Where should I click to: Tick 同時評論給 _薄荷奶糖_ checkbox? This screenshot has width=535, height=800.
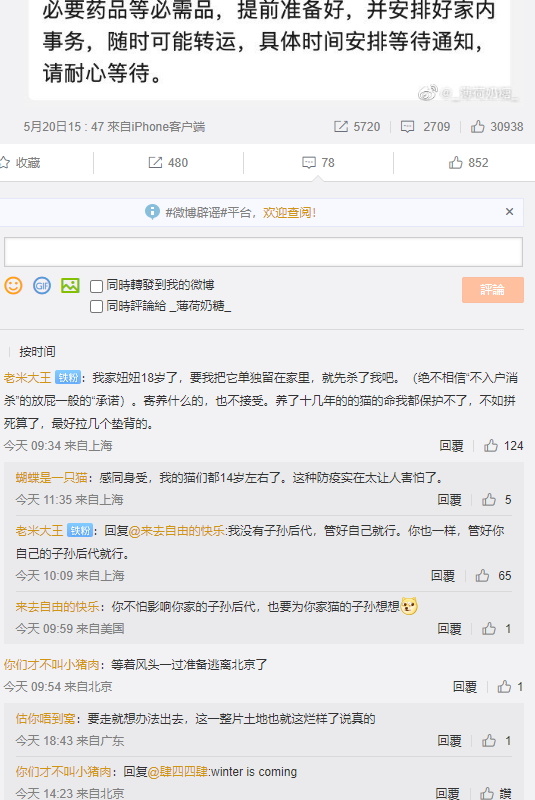click(x=96, y=307)
